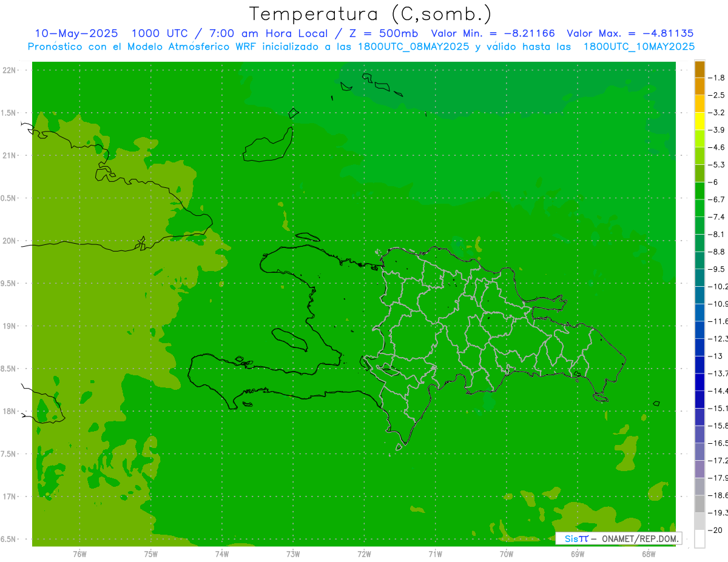The width and height of the screenshot is (728, 562).
Task: Click the "21N" latitude label
Action: (10, 156)
